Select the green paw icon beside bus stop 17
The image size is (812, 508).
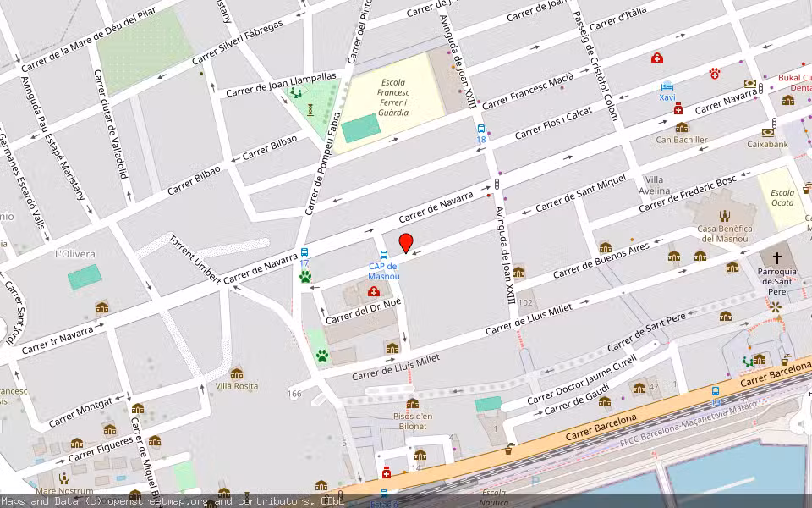[305, 277]
